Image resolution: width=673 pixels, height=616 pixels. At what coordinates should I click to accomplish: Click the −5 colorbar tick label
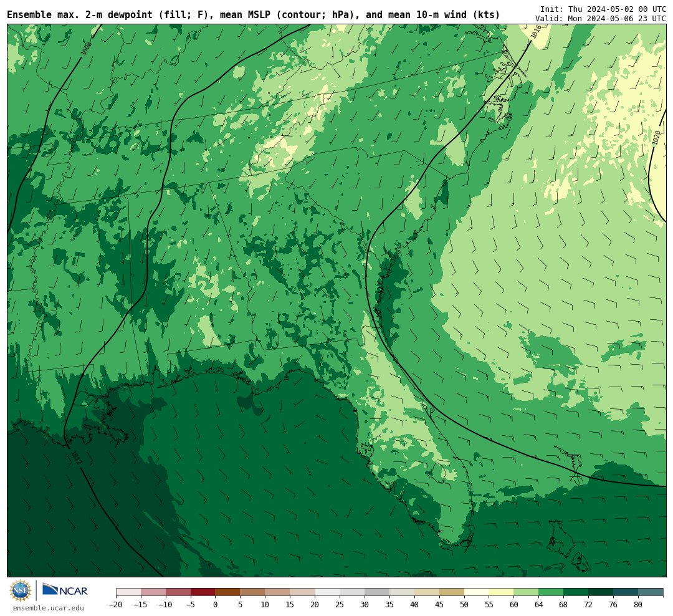191,604
